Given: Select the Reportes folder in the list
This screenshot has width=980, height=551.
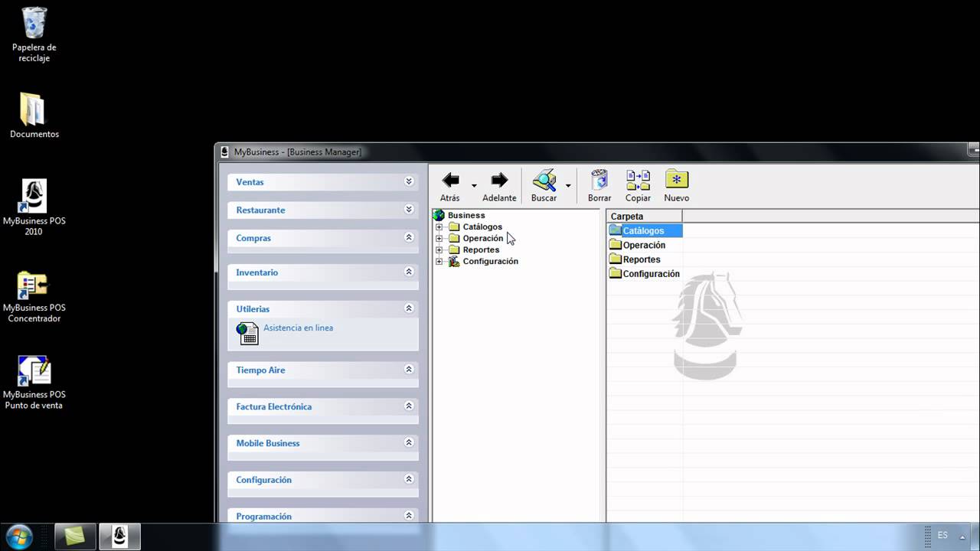Looking at the screenshot, I should [x=642, y=259].
